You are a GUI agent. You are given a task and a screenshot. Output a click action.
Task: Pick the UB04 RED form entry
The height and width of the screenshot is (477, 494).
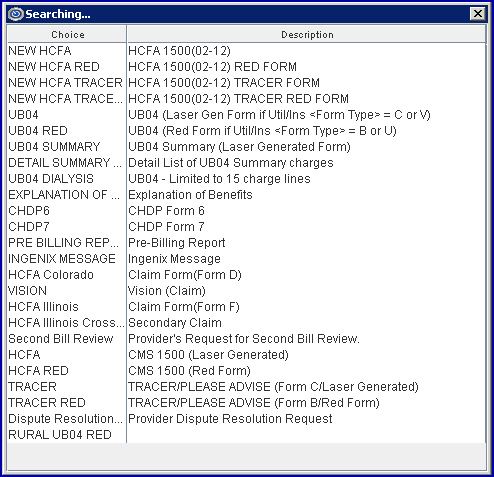click(246, 131)
